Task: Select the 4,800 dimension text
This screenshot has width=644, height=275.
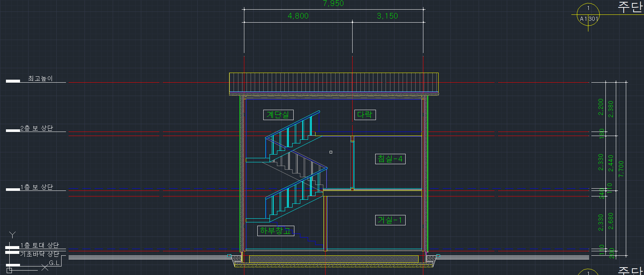Action: click(x=298, y=16)
